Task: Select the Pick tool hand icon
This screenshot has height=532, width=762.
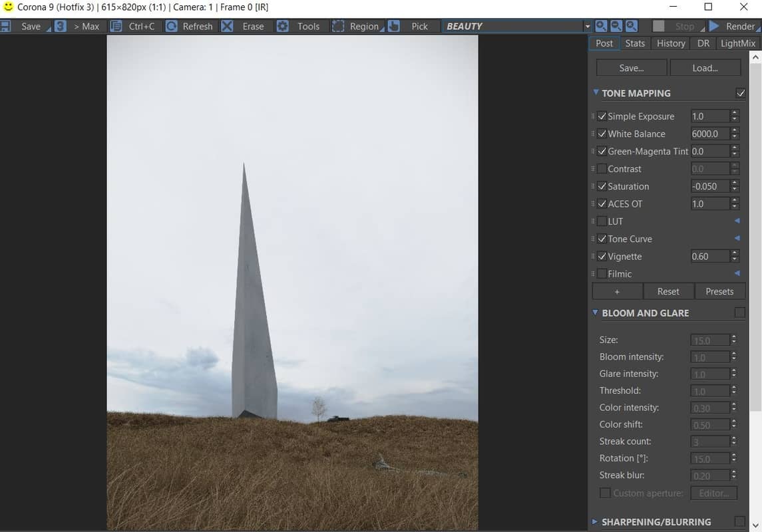Action: (394, 26)
